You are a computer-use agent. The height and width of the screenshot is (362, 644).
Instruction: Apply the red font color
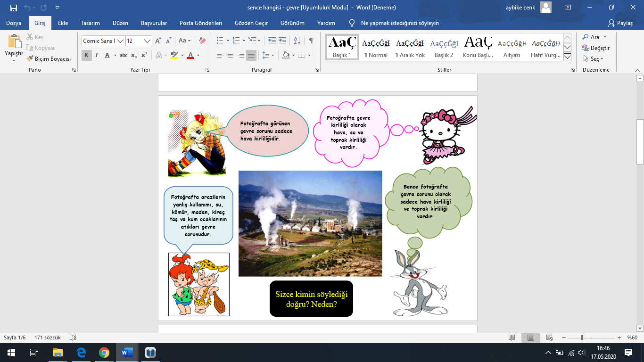coord(190,56)
